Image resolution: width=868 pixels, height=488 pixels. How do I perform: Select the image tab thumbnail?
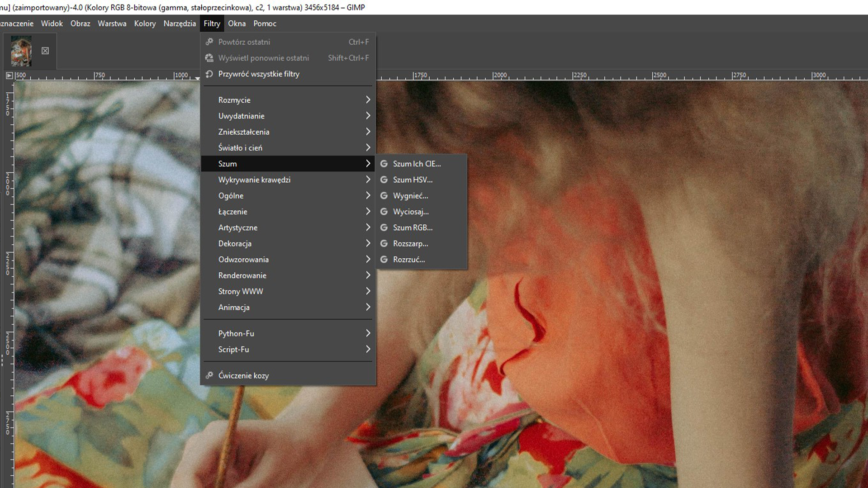pos(21,51)
